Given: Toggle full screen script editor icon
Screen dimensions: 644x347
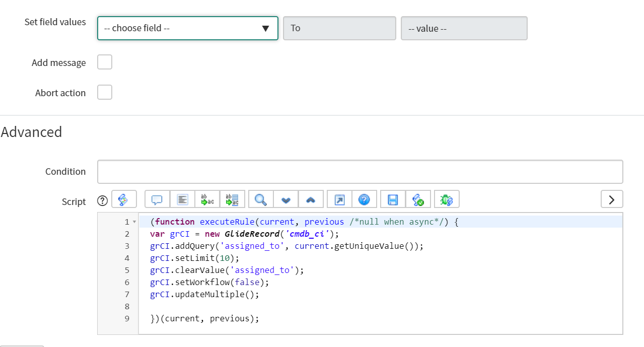Looking at the screenshot, I should click(339, 199).
